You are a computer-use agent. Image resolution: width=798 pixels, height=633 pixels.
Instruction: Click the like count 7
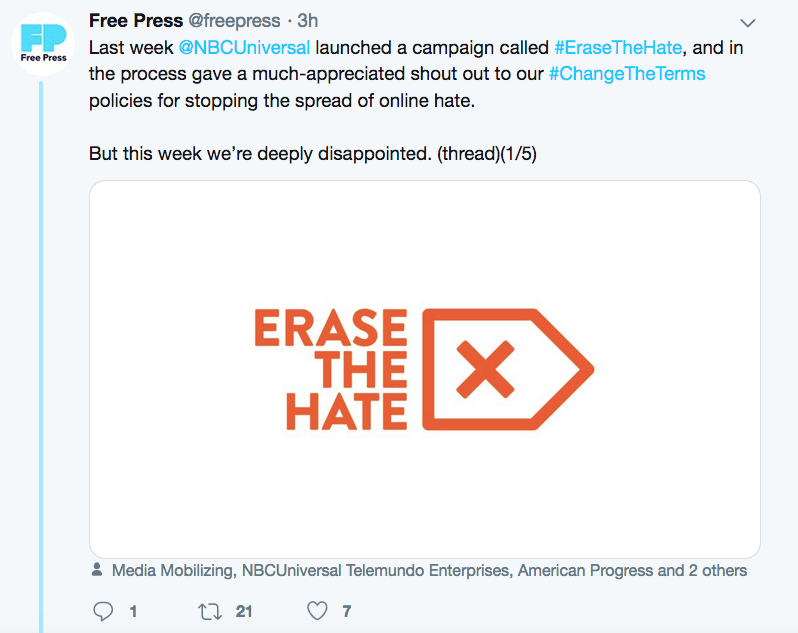[x=347, y=611]
